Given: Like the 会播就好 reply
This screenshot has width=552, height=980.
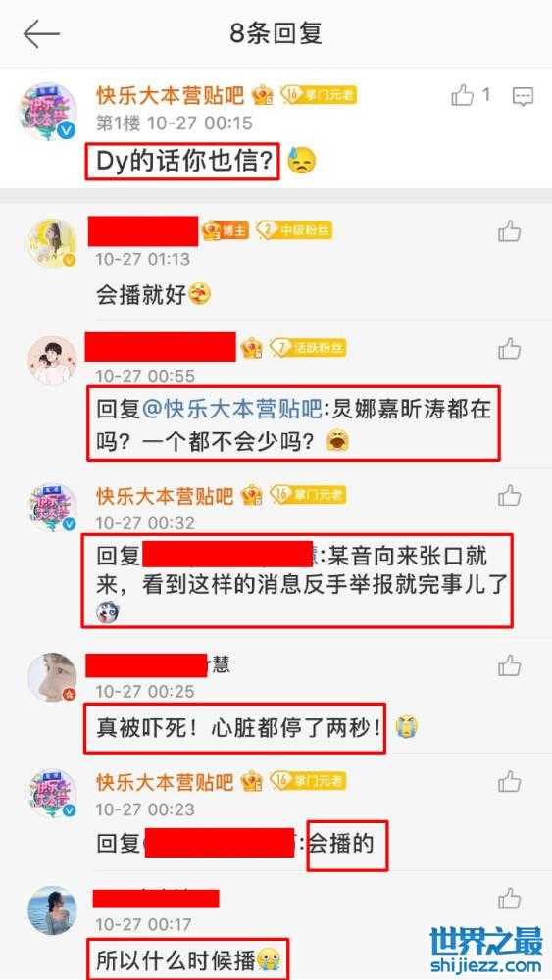Looking at the screenshot, I should click(x=510, y=231).
